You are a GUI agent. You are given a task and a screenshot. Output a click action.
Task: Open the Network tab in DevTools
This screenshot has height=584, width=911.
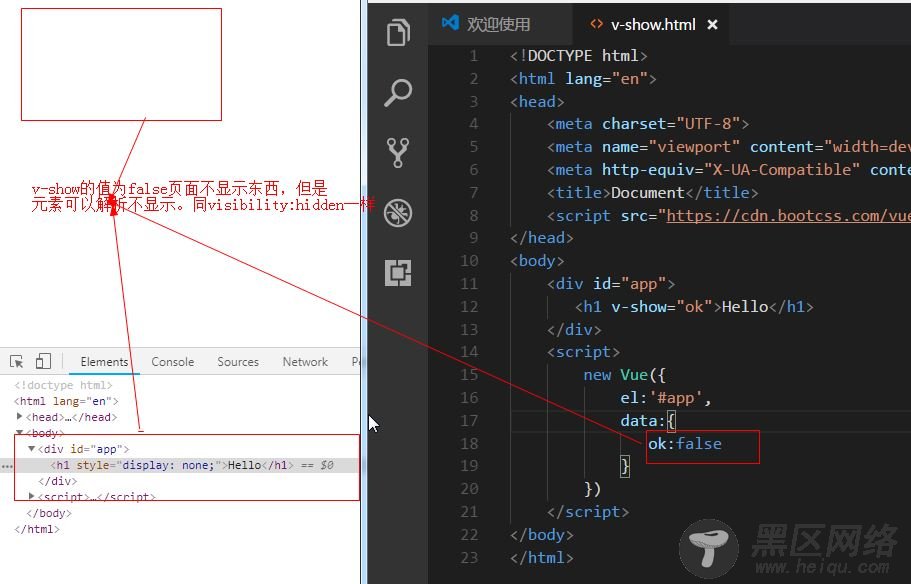point(305,361)
